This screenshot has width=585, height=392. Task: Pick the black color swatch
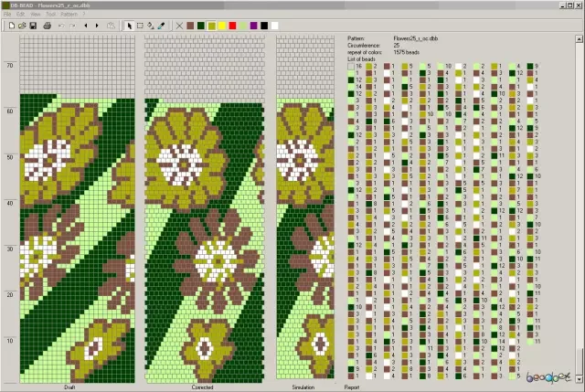(264, 26)
